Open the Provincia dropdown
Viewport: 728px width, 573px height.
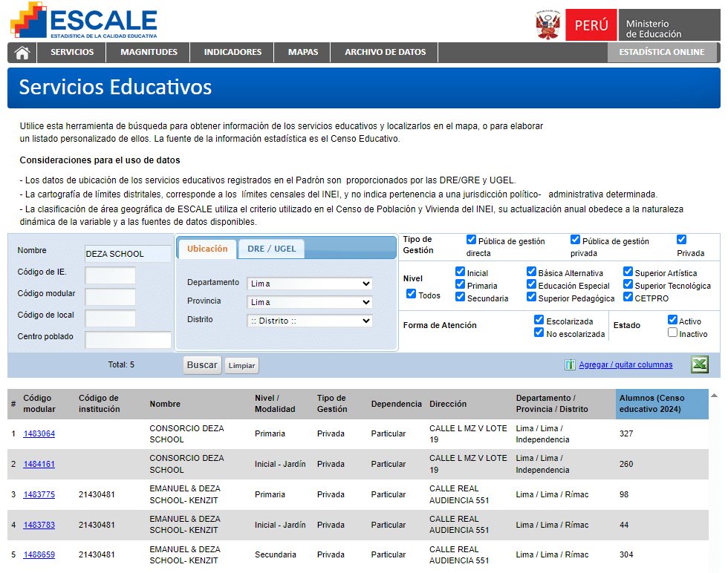pos(310,302)
